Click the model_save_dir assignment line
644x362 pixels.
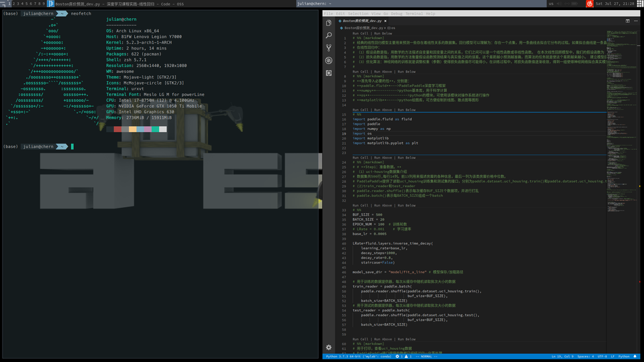tap(408, 272)
